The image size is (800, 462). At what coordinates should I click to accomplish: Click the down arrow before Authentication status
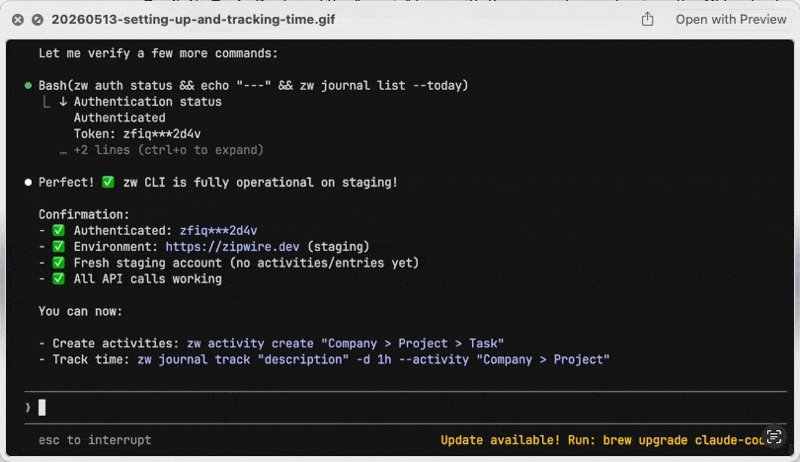[x=63, y=101]
